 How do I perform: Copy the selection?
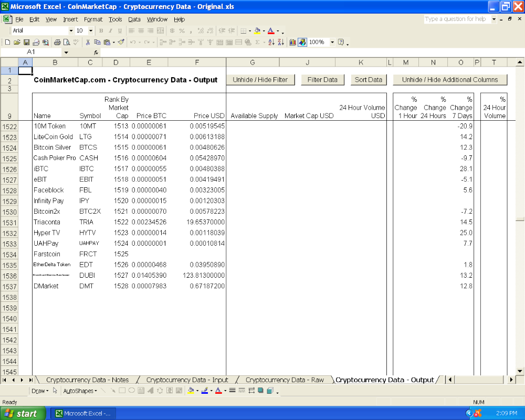pos(98,42)
